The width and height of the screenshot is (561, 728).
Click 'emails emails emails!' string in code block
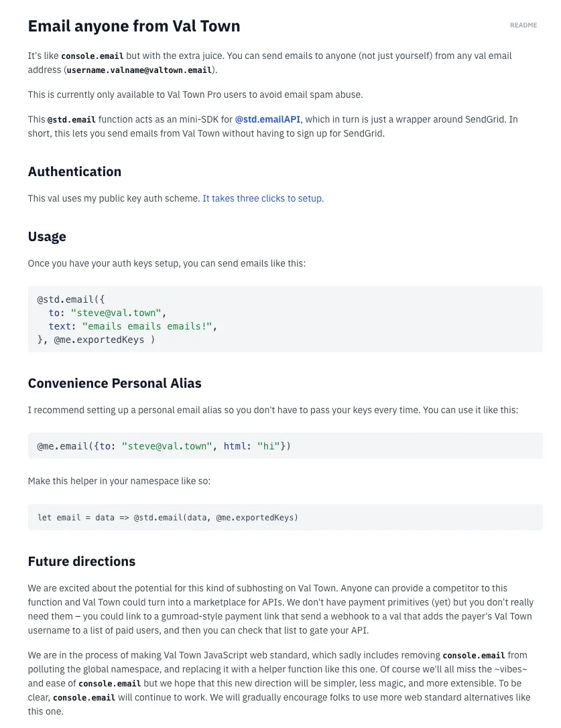pyautogui.click(x=147, y=326)
